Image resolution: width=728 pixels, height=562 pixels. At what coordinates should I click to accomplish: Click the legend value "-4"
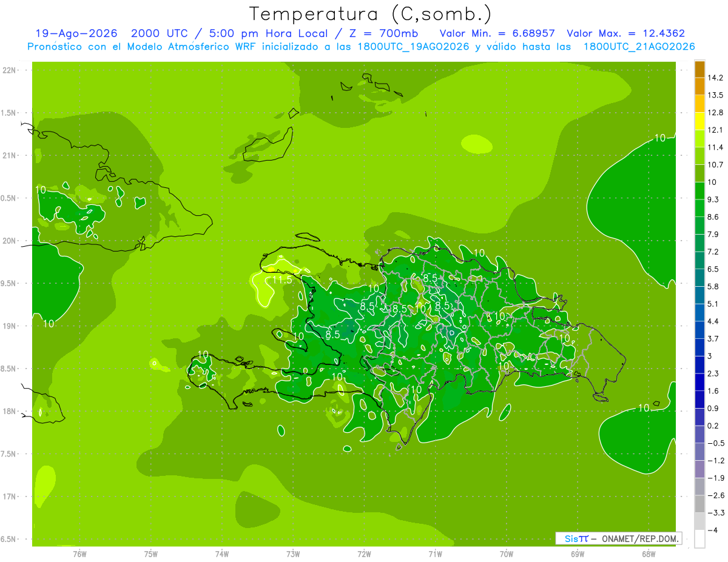click(x=712, y=530)
